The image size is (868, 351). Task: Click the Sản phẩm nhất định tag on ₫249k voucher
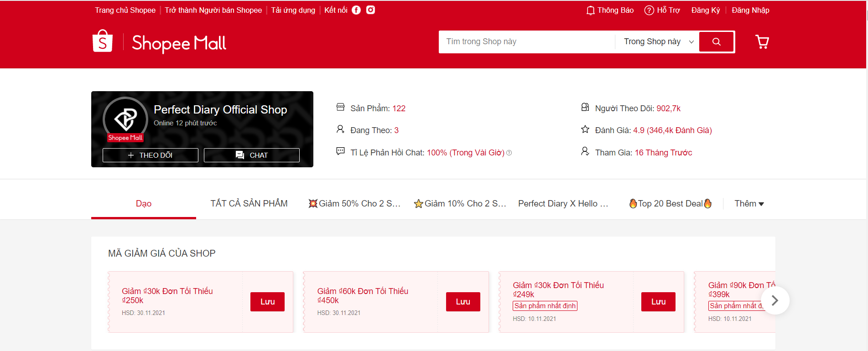pyautogui.click(x=545, y=306)
